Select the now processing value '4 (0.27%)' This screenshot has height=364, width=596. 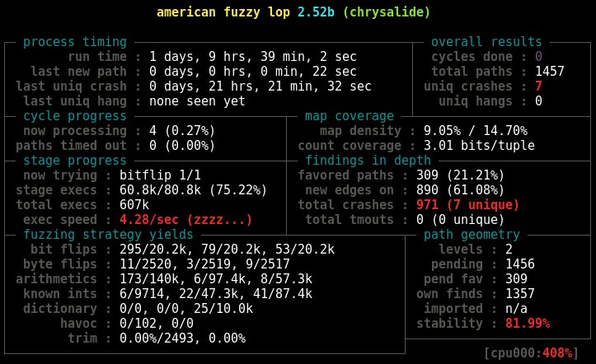click(x=182, y=131)
